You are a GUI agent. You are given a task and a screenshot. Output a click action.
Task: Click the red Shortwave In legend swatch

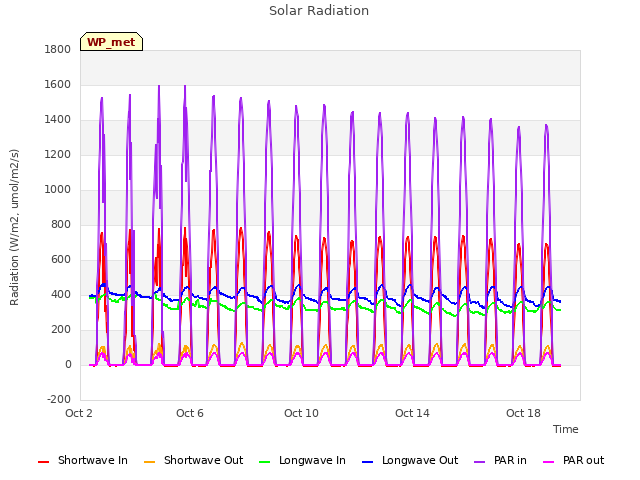point(44,462)
